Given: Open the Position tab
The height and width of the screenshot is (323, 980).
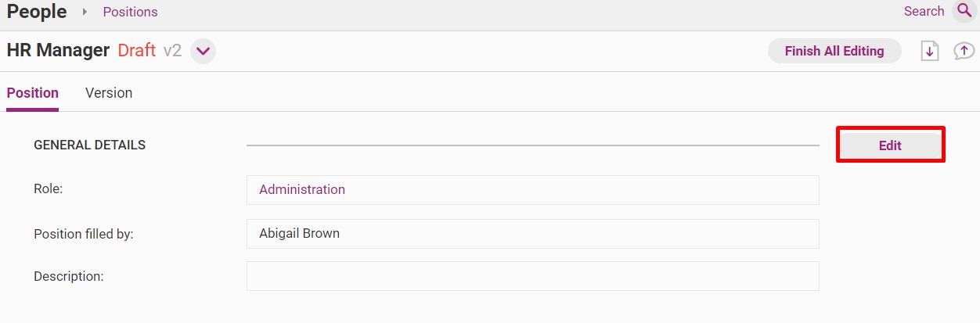Looking at the screenshot, I should [x=33, y=93].
